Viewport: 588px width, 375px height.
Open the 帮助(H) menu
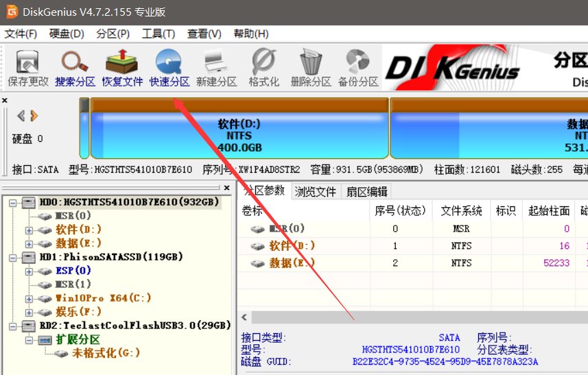click(x=251, y=34)
